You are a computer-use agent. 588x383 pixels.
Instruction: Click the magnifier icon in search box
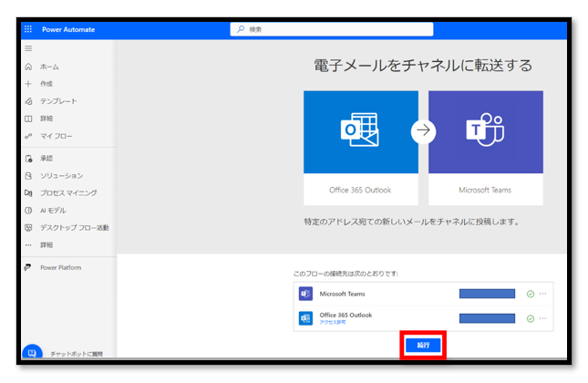click(x=241, y=29)
